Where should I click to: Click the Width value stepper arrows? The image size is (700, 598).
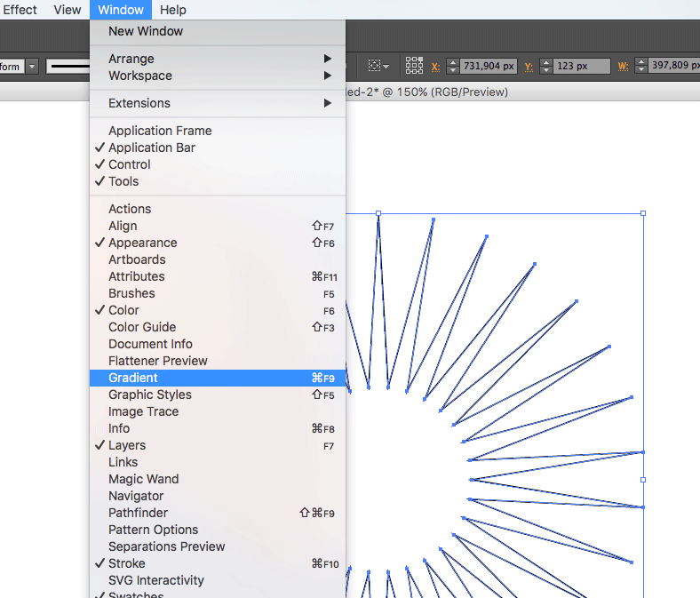[x=639, y=66]
